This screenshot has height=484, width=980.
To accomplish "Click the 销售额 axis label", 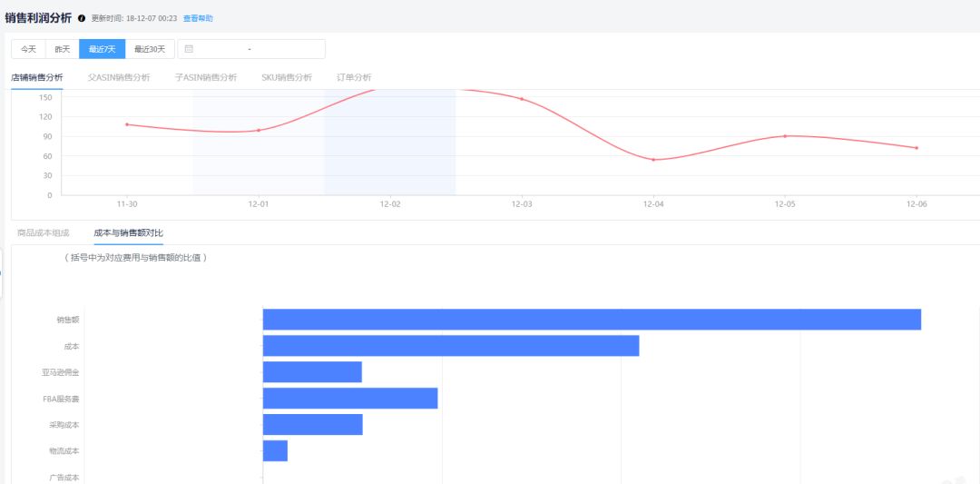I will click(x=67, y=320).
